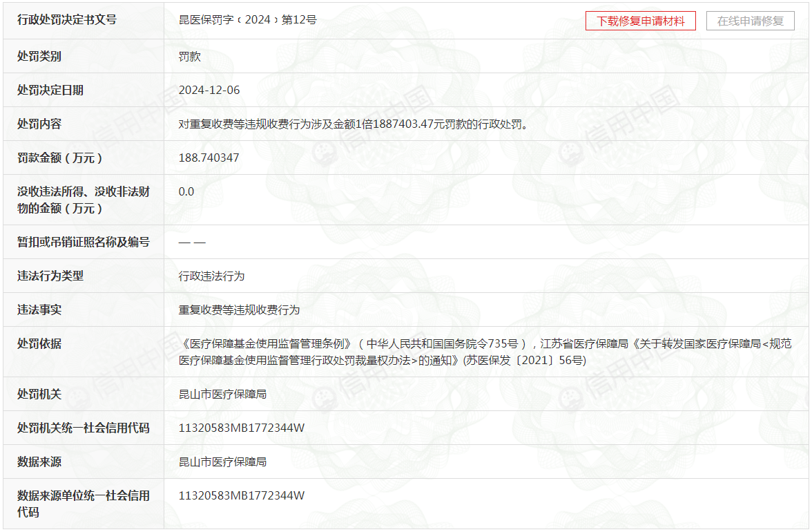Click the 重复收费等违规收费行为 violation facts text
Viewport: 812px width, 532px height.
click(239, 310)
